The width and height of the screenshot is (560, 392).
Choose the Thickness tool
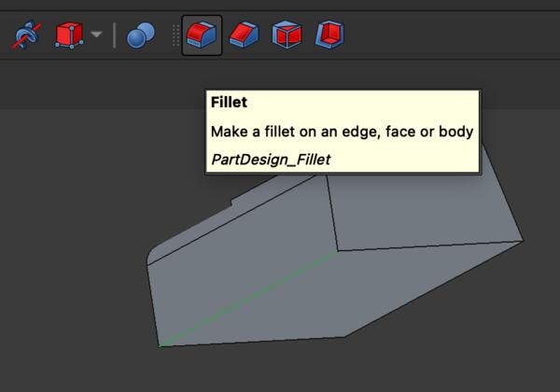[x=329, y=35]
